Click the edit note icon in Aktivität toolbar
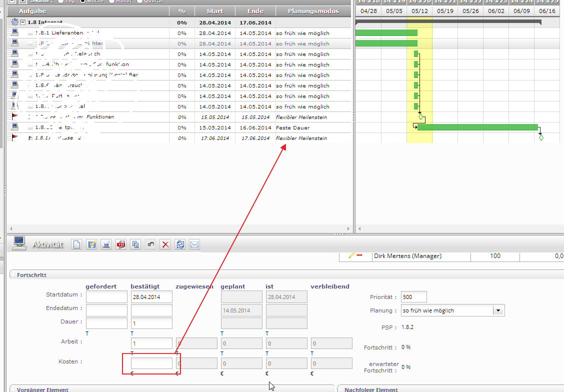 coord(91,244)
